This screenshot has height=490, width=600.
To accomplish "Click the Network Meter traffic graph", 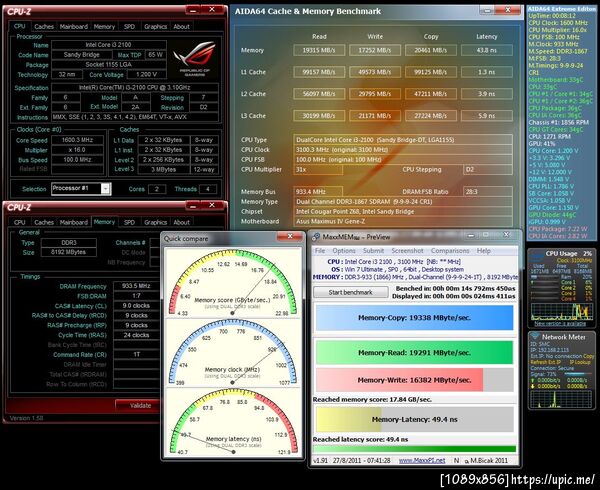I will tap(561, 399).
